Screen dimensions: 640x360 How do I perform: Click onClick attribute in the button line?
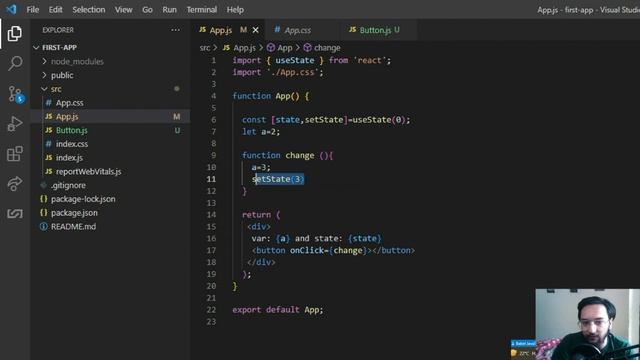[307, 250]
